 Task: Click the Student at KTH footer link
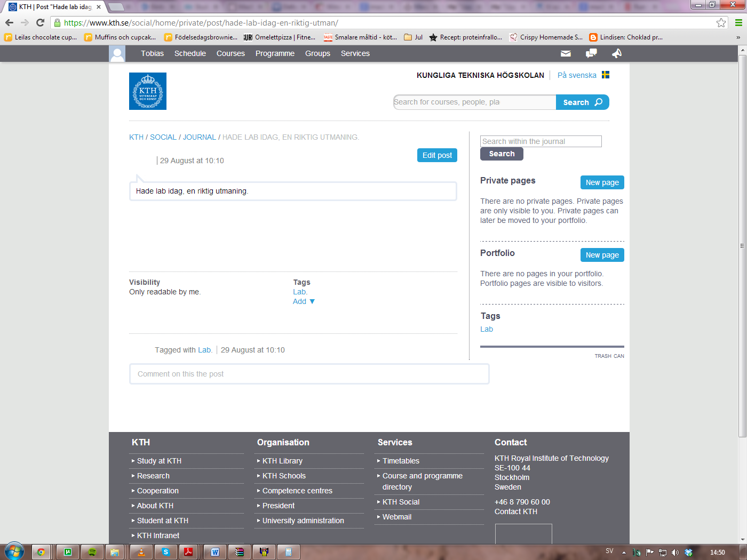163,521
